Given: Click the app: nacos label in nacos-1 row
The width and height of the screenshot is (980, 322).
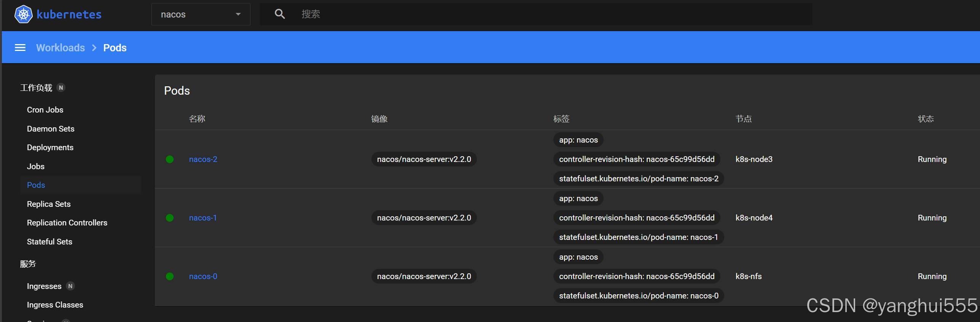Looking at the screenshot, I should click(578, 198).
